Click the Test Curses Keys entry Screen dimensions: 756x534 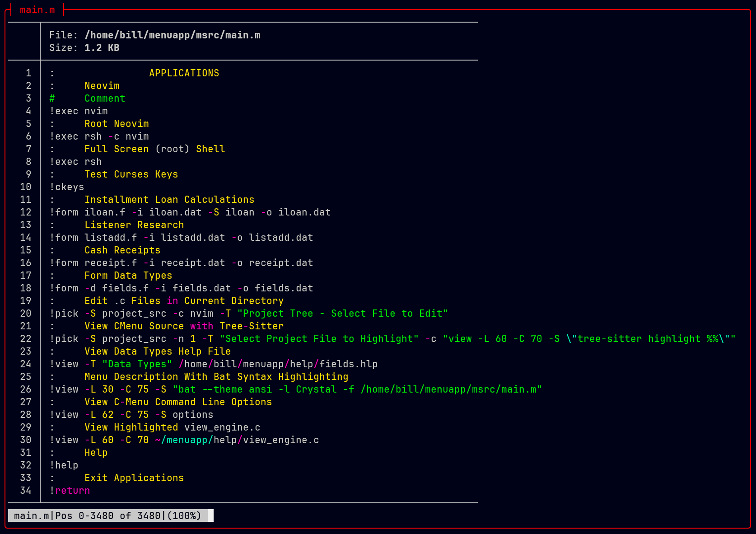coord(131,174)
